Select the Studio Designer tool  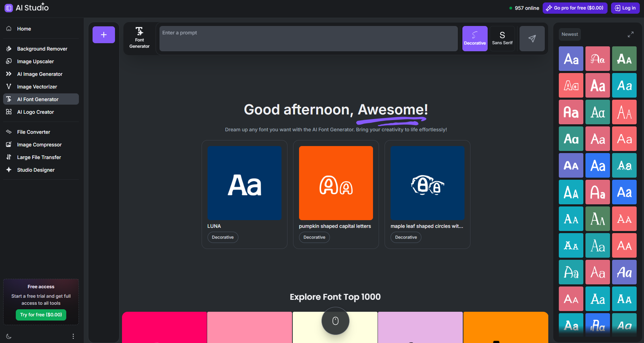tap(36, 170)
